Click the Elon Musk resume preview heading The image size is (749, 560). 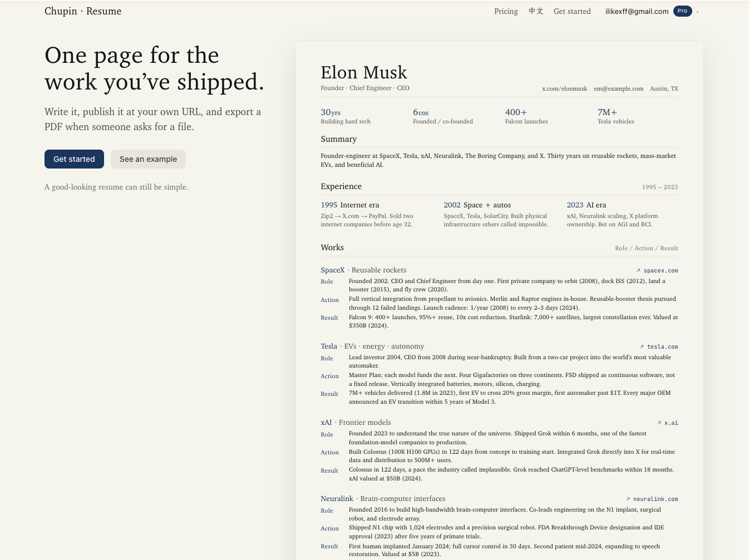[364, 72]
